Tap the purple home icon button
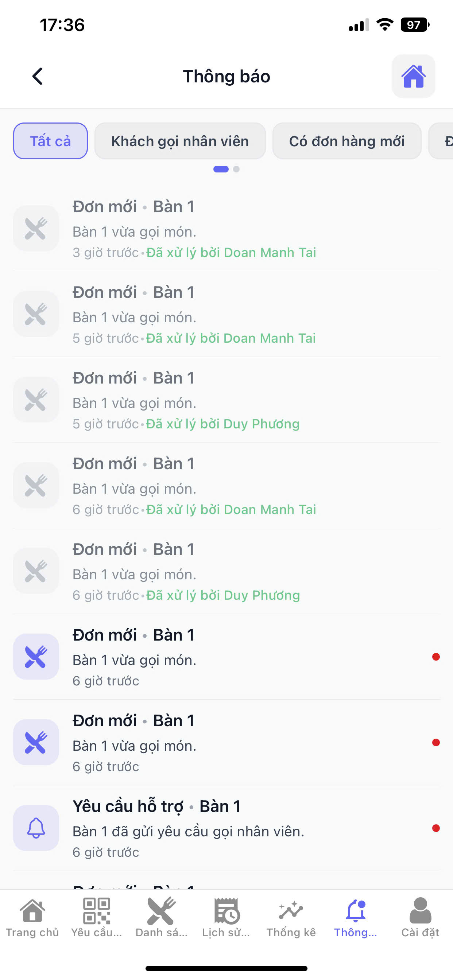Screen dimensions: 453x980 coord(413,76)
